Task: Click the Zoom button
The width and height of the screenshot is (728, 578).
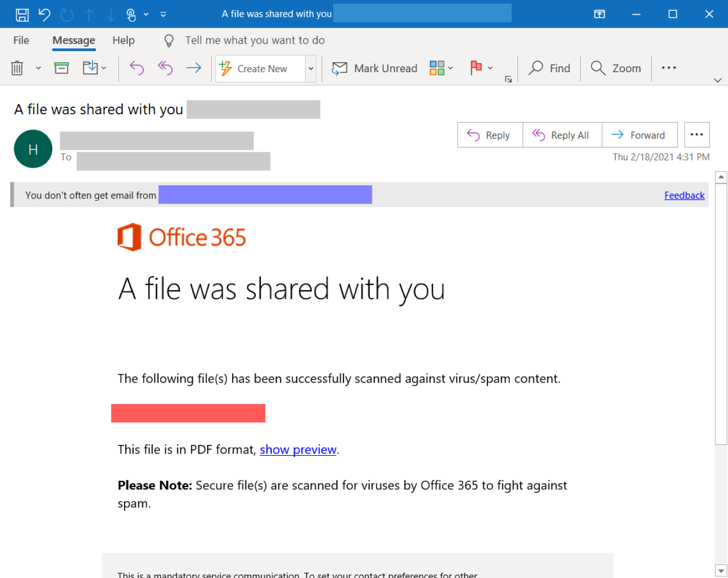Action: [x=616, y=68]
